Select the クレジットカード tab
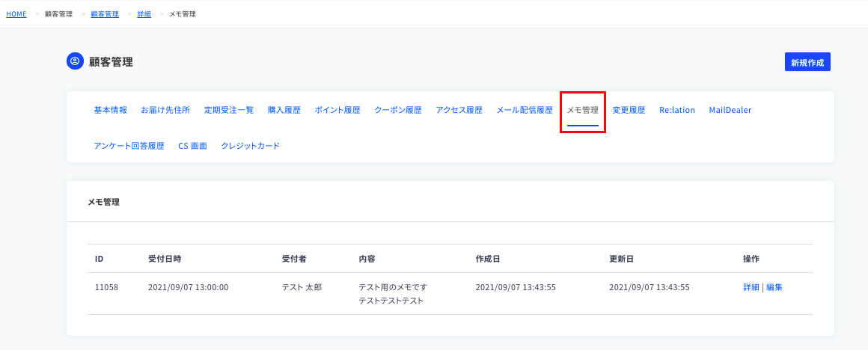868x350 pixels. (x=250, y=146)
